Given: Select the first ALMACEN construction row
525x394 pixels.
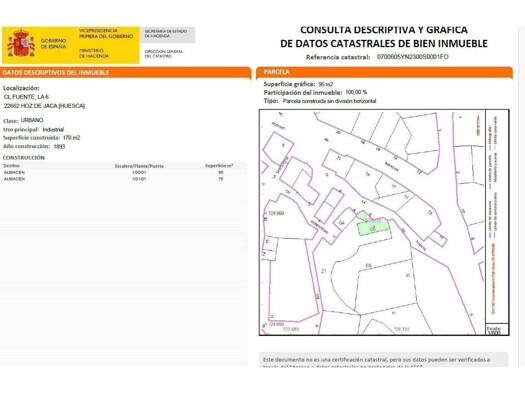Looking at the screenshot, I should (124, 172).
